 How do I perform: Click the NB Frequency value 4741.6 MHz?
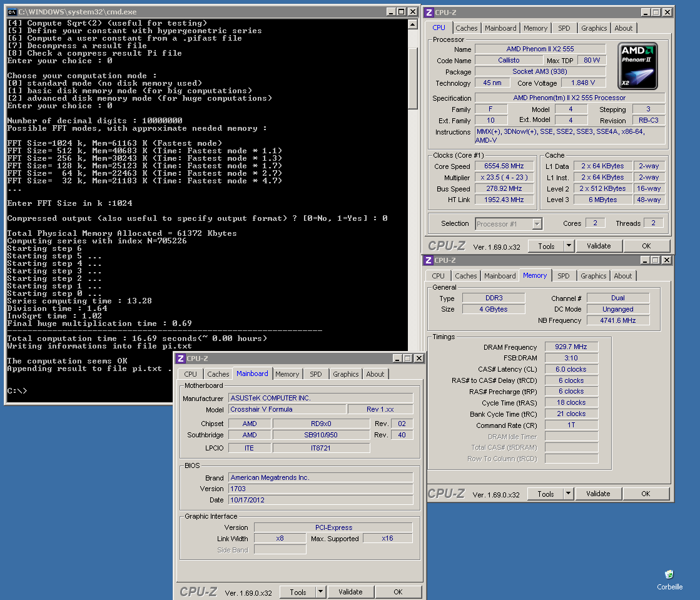click(618, 320)
